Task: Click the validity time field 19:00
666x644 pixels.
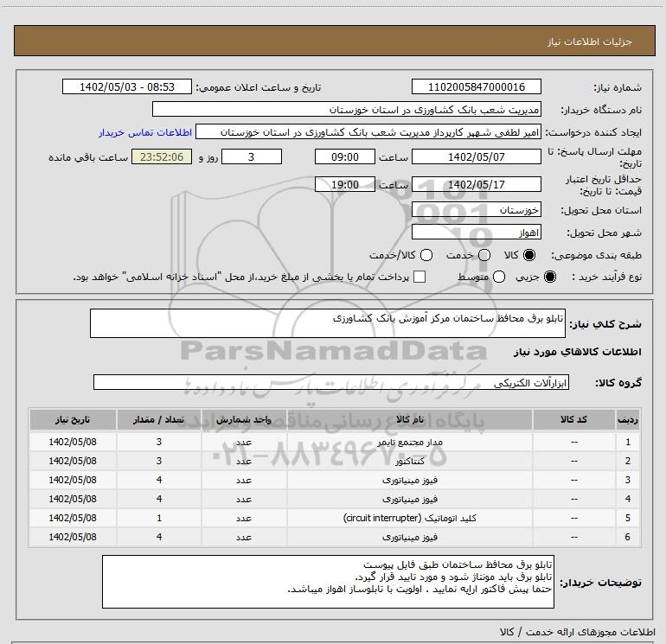Action: tap(345, 184)
